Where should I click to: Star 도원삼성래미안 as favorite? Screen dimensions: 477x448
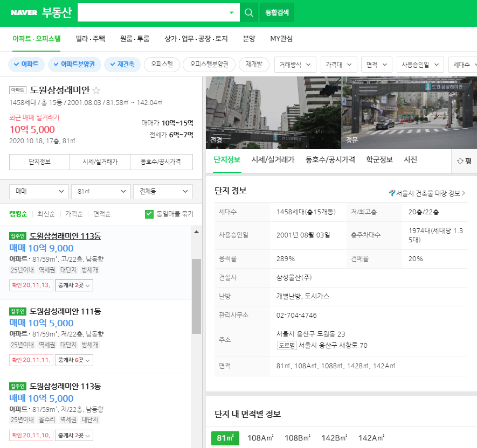(x=96, y=90)
